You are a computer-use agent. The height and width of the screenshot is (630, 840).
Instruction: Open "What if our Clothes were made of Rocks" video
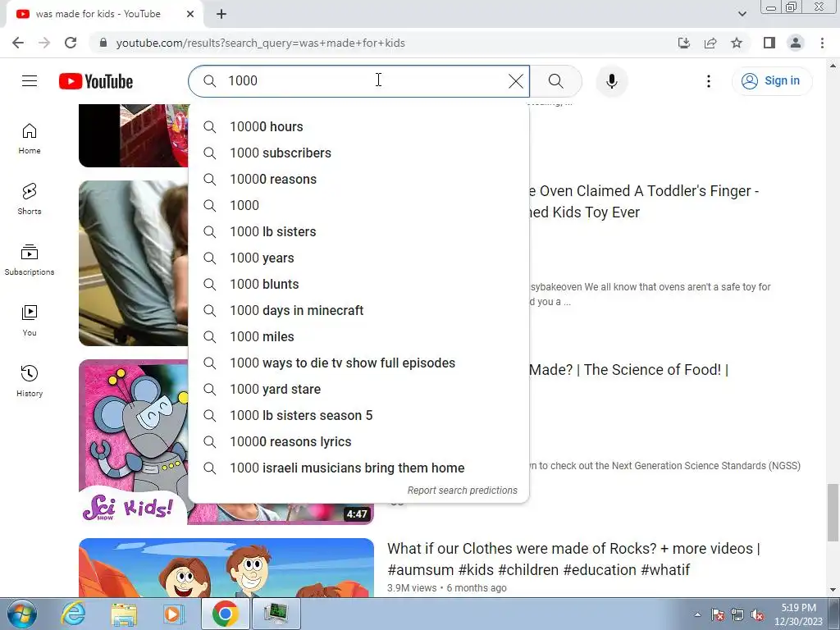click(573, 559)
